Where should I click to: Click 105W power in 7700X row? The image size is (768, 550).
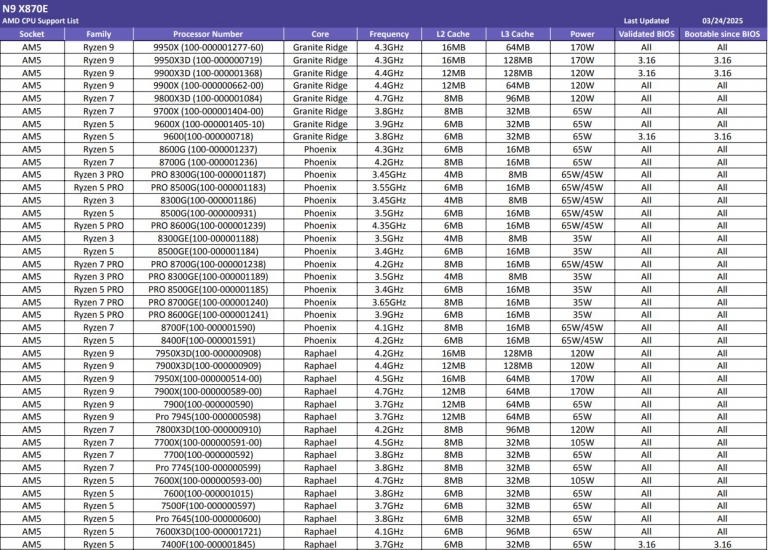coord(582,442)
